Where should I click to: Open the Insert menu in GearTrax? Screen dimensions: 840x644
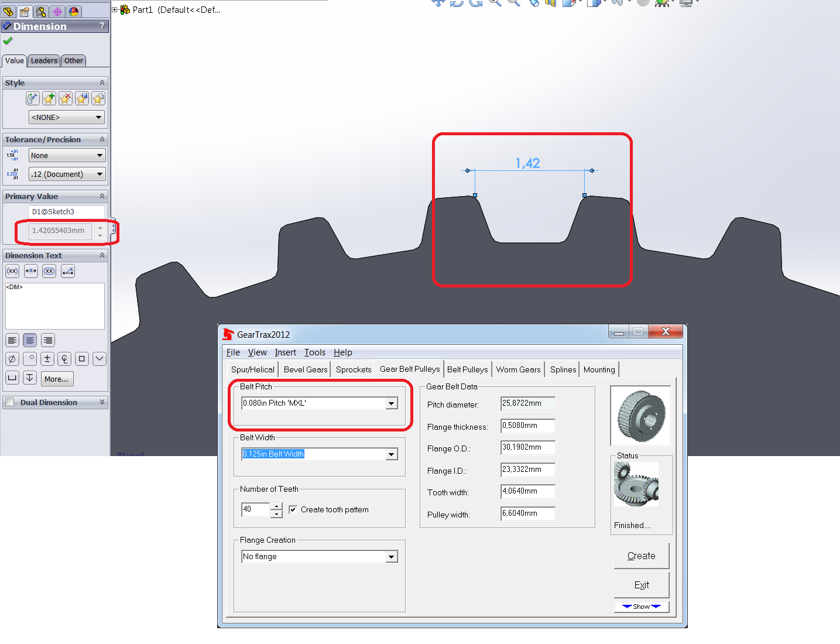click(x=286, y=352)
